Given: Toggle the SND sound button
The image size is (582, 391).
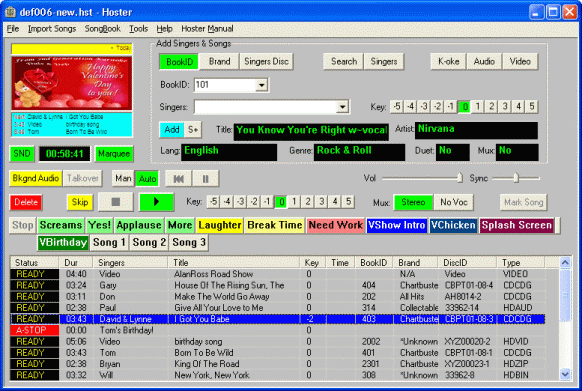Looking at the screenshot, I should pos(22,154).
